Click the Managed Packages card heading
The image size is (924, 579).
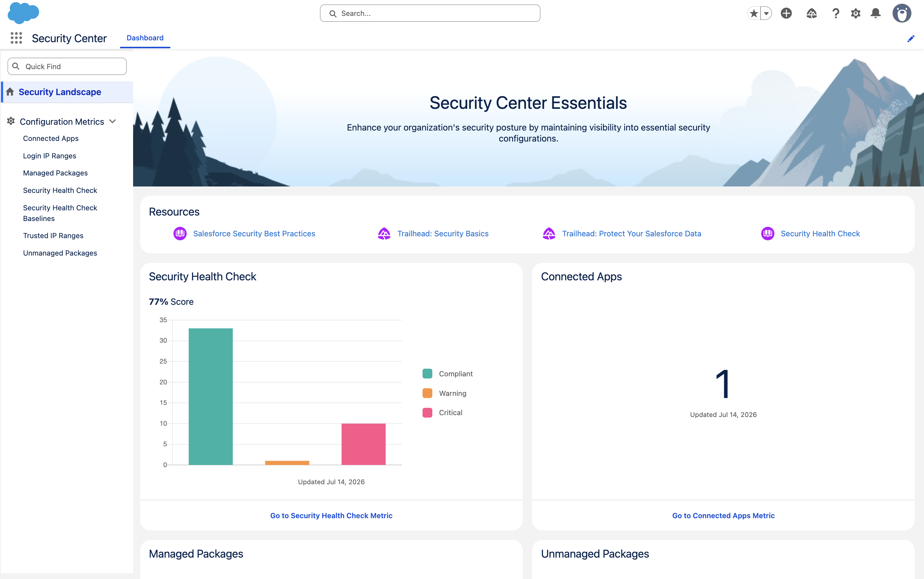click(196, 554)
